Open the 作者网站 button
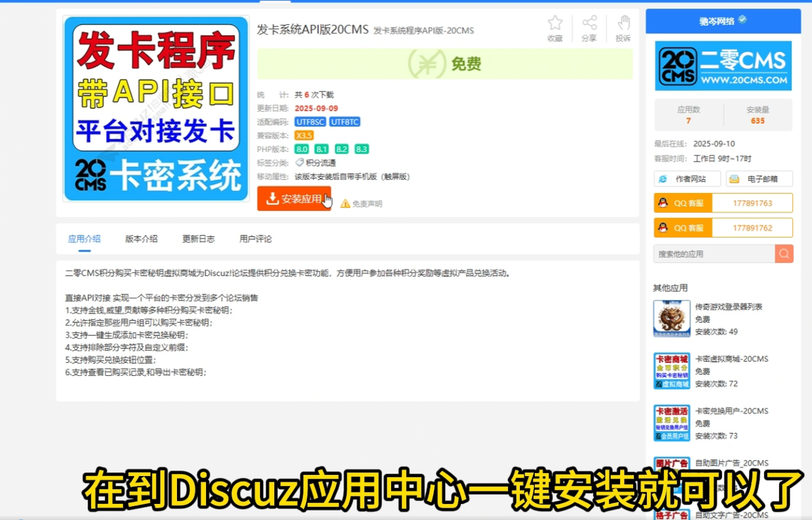812x520 pixels. (687, 179)
